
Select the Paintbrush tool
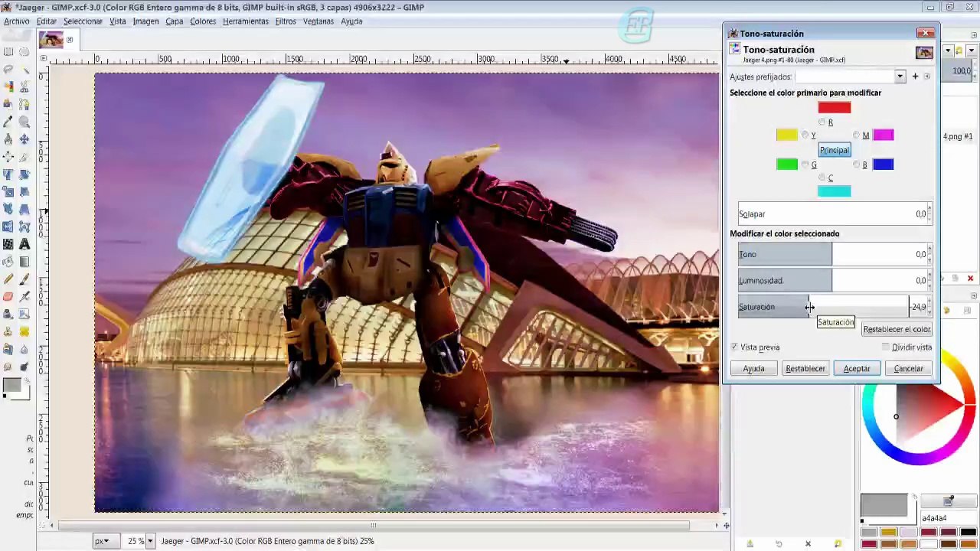tap(24, 279)
